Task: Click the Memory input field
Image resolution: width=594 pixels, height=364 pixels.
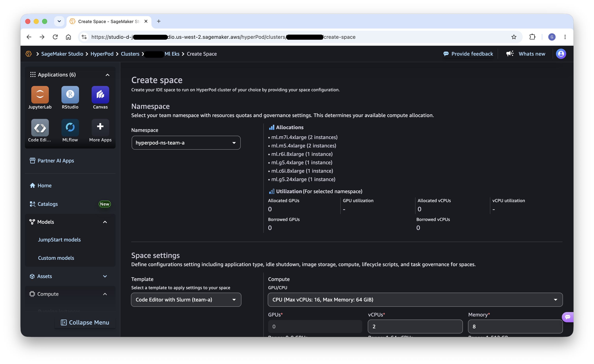Action: [515, 326]
